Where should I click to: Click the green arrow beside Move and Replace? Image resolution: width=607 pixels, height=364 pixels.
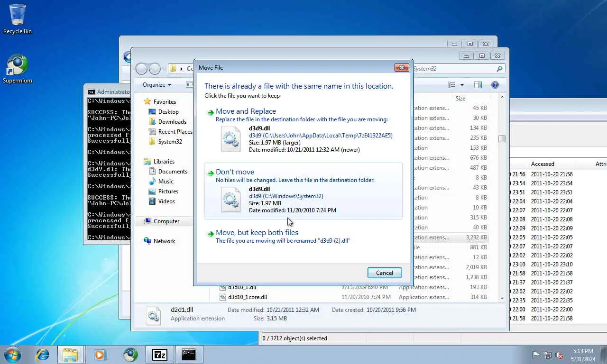211,112
